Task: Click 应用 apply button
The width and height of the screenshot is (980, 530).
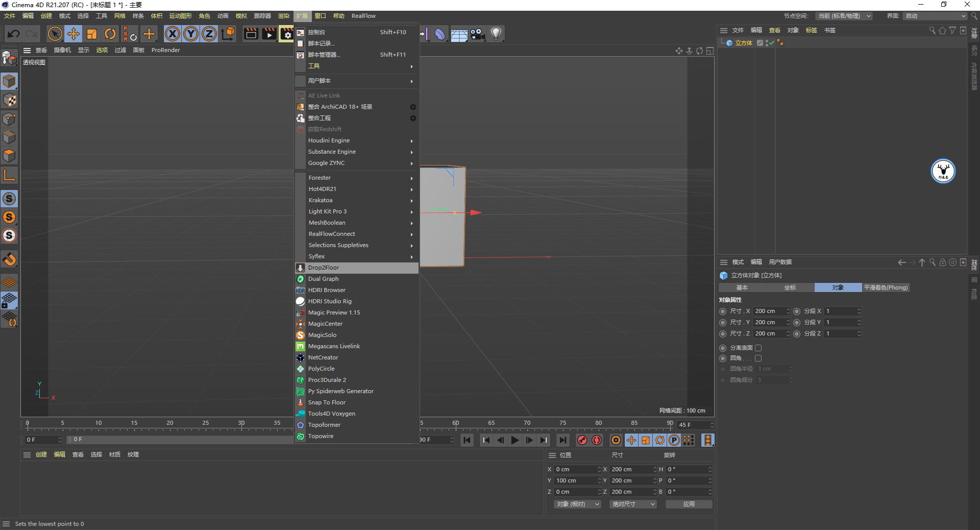Action: point(689,504)
